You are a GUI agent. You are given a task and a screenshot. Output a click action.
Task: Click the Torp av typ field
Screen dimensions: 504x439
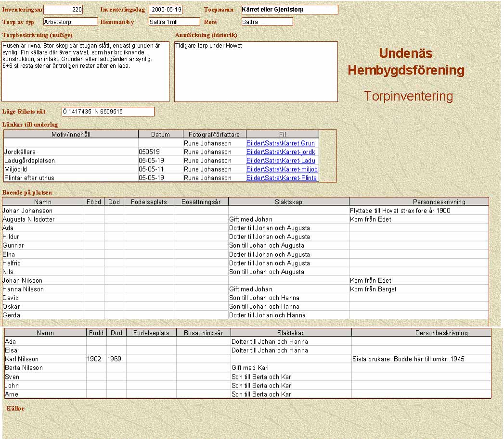(70, 22)
